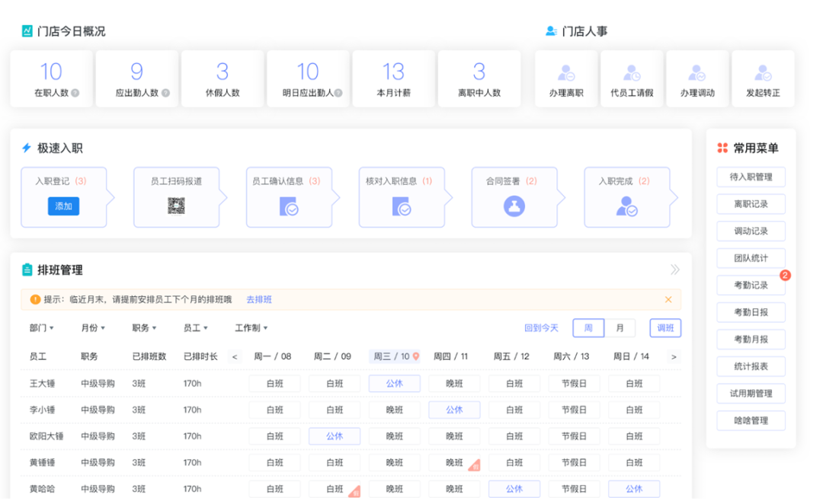823x504 pixels.
Task: Follow the 去排班 link
Action: [x=259, y=300]
